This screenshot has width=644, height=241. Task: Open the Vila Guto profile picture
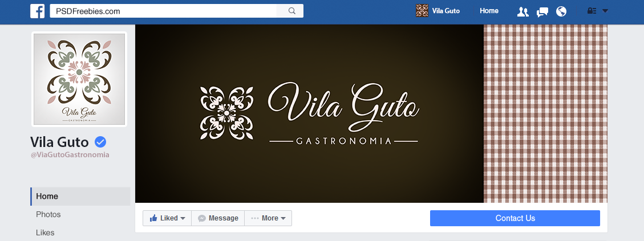79,79
